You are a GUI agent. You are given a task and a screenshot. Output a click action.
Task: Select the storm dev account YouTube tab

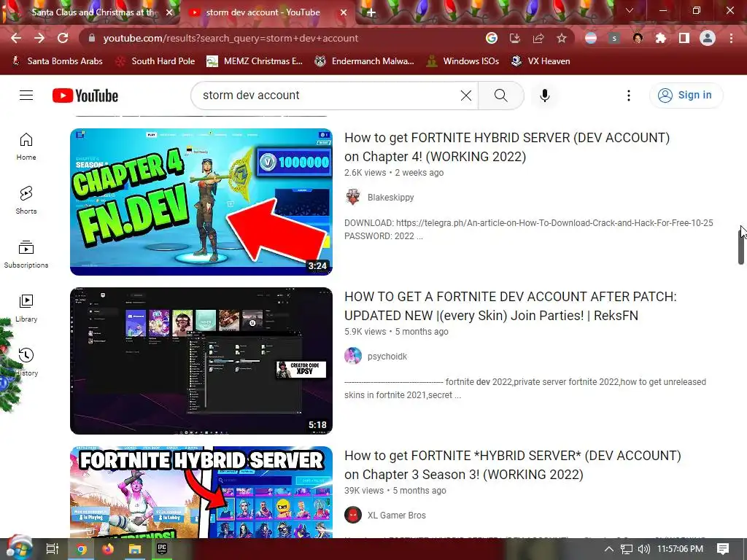pos(263,12)
